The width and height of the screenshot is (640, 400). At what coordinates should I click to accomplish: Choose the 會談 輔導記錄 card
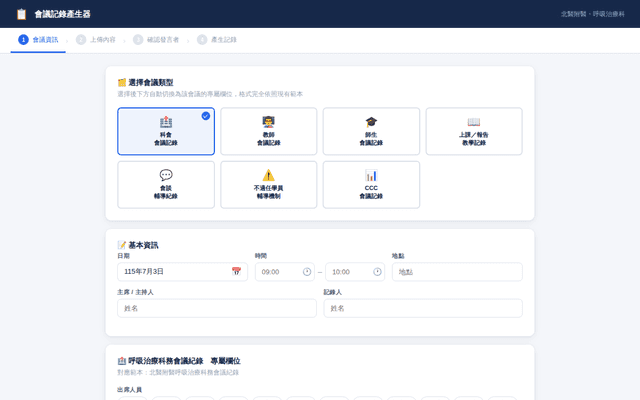click(166, 185)
